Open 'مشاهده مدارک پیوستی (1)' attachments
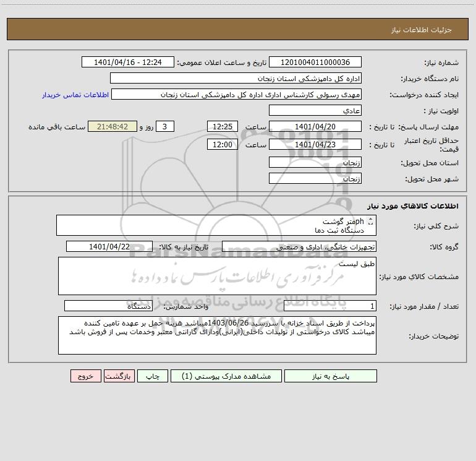The width and height of the screenshot is (476, 461). [x=226, y=376]
